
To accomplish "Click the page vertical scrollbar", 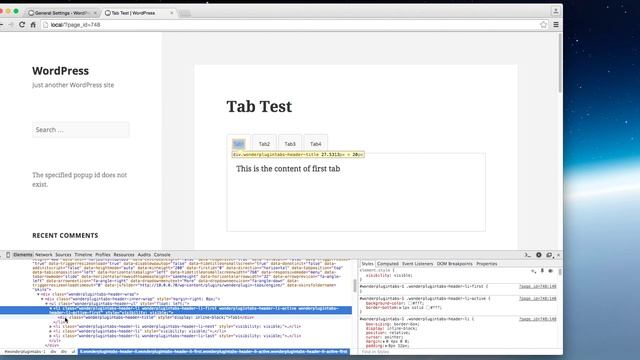I will pyautogui.click(x=560, y=63).
